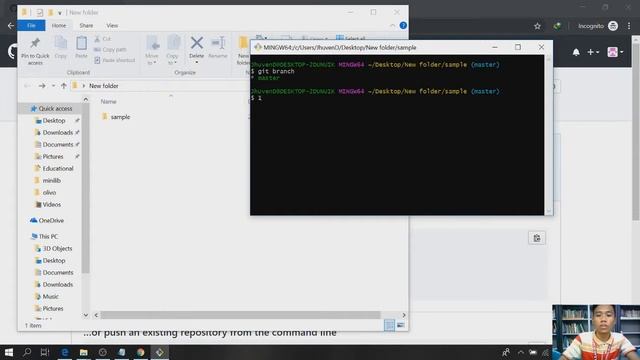Open the File tab in Explorer
The image size is (640, 360).
pyautogui.click(x=31, y=25)
